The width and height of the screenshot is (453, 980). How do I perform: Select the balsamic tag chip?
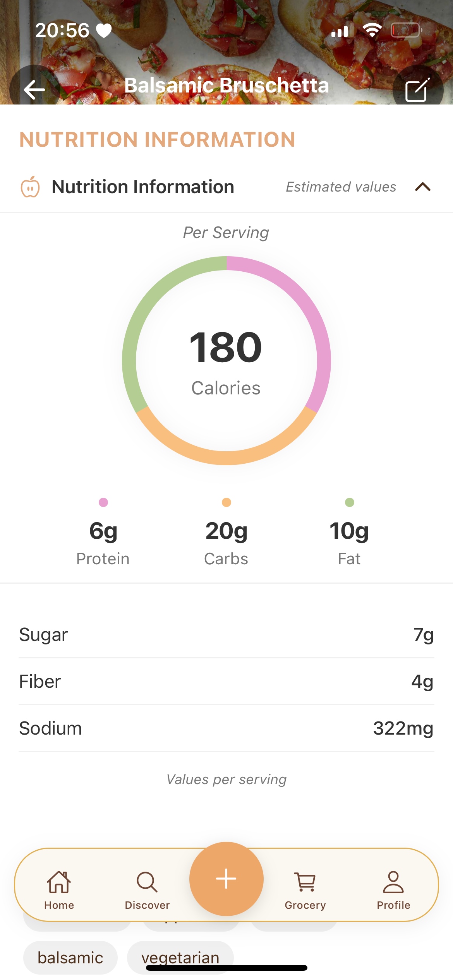pos(70,958)
